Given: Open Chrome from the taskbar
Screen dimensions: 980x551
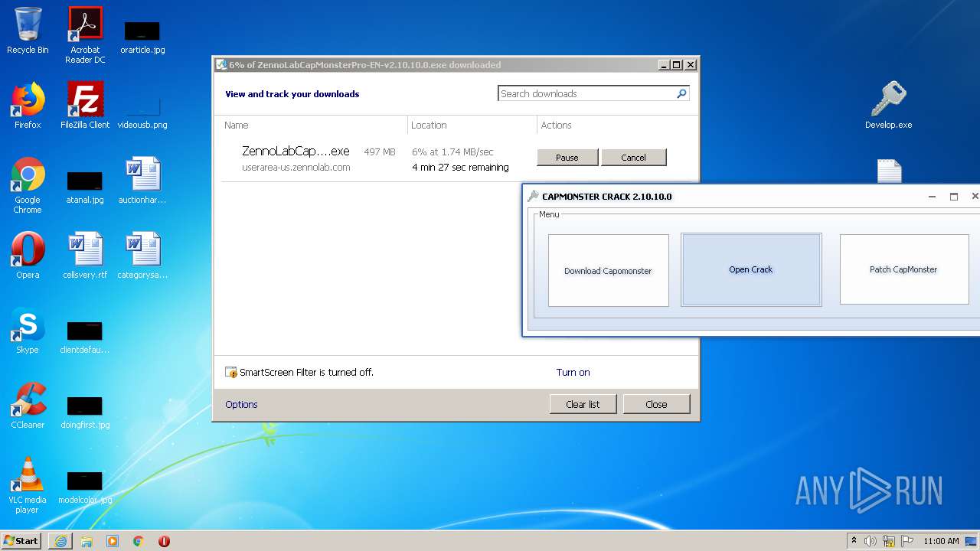Looking at the screenshot, I should pos(139,541).
